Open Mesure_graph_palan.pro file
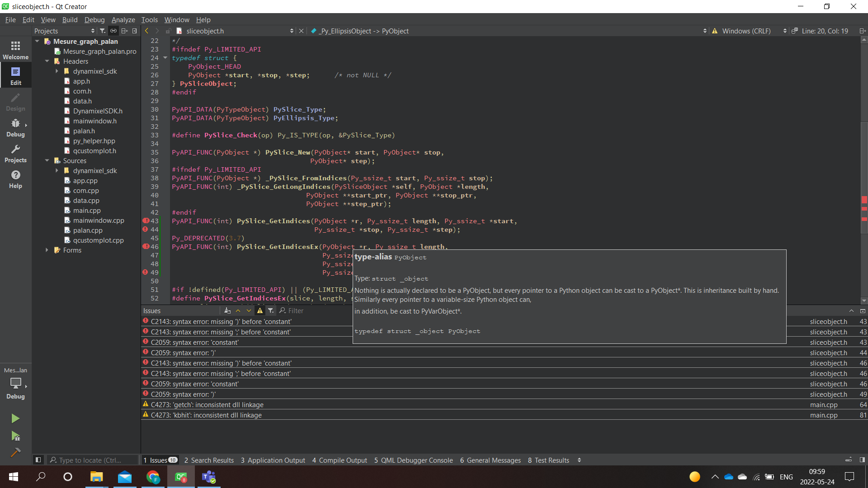The image size is (868, 488). pos(99,51)
